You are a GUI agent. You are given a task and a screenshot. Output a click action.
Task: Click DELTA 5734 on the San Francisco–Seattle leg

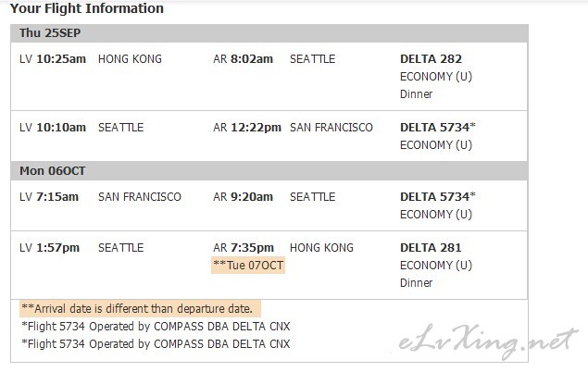438,197
